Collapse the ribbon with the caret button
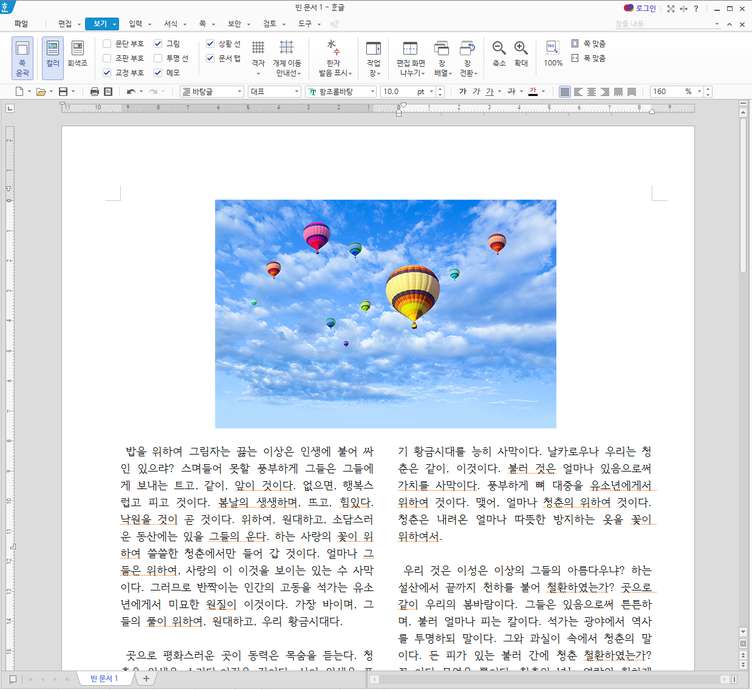The image size is (752, 690). 729,24
